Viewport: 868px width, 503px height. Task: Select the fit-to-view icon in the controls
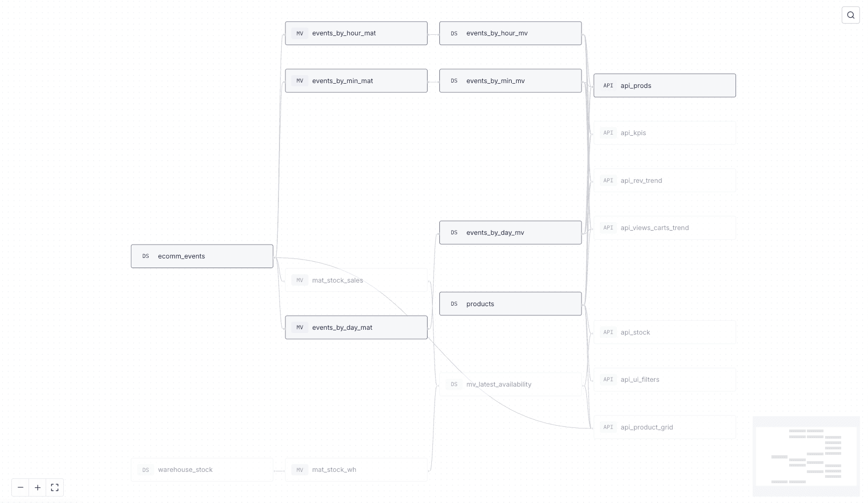[54, 487]
